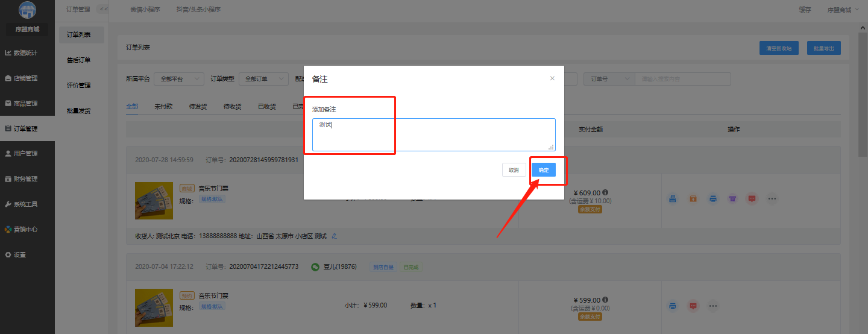The height and width of the screenshot is (334, 868).
Task: Click 缓存 in the top bar
Action: point(805,10)
